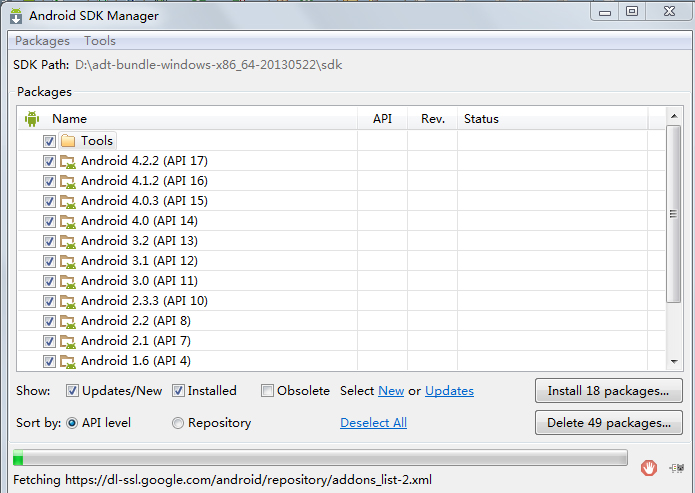Click the Deselect All link
Image resolution: width=695 pixels, height=493 pixels.
click(x=373, y=423)
